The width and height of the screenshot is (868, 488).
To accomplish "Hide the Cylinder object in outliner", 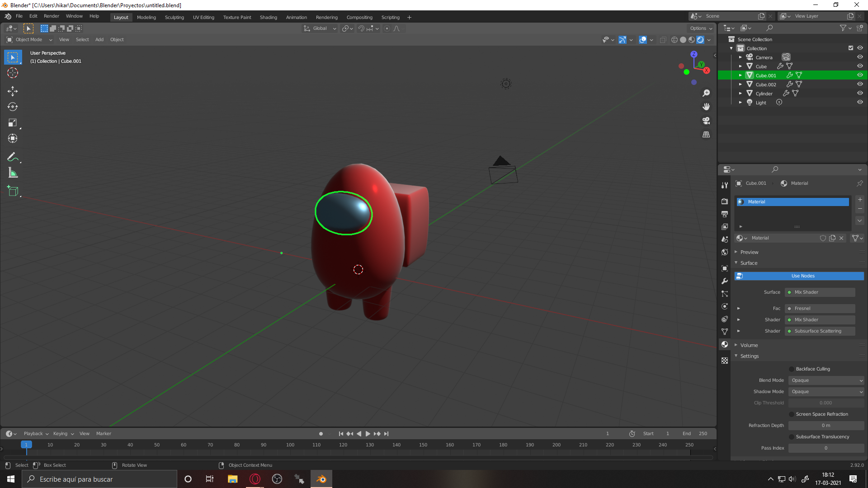I will [860, 93].
